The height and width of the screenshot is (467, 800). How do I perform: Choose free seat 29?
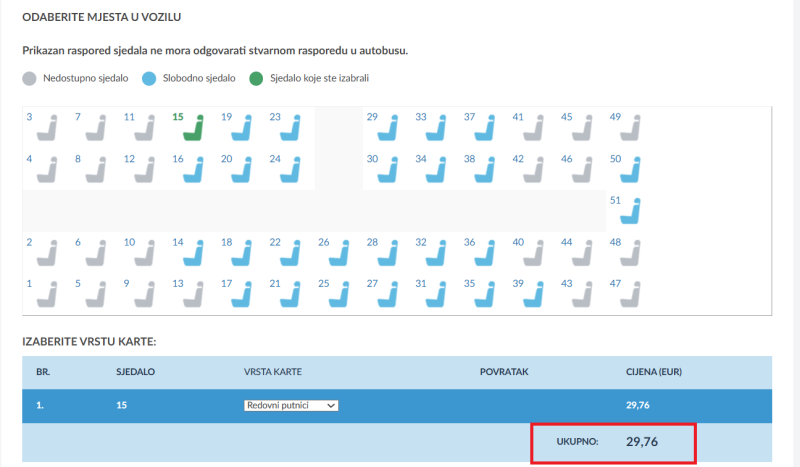(388, 130)
